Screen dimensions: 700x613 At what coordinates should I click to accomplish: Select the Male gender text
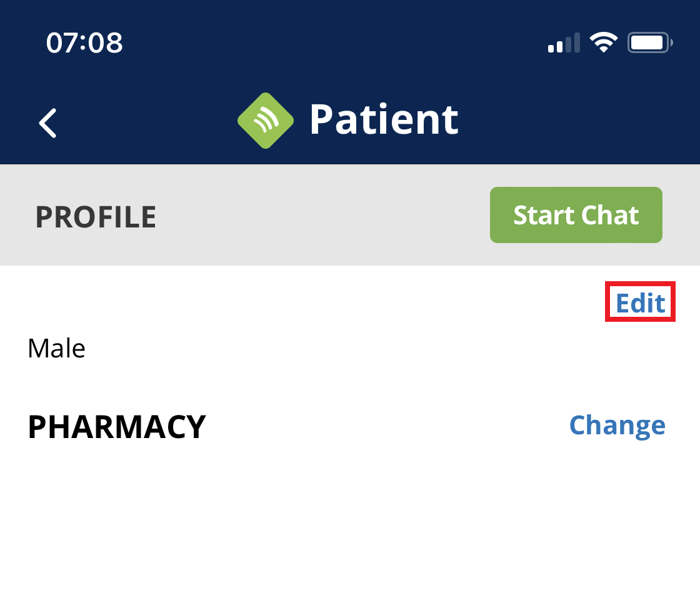point(57,348)
